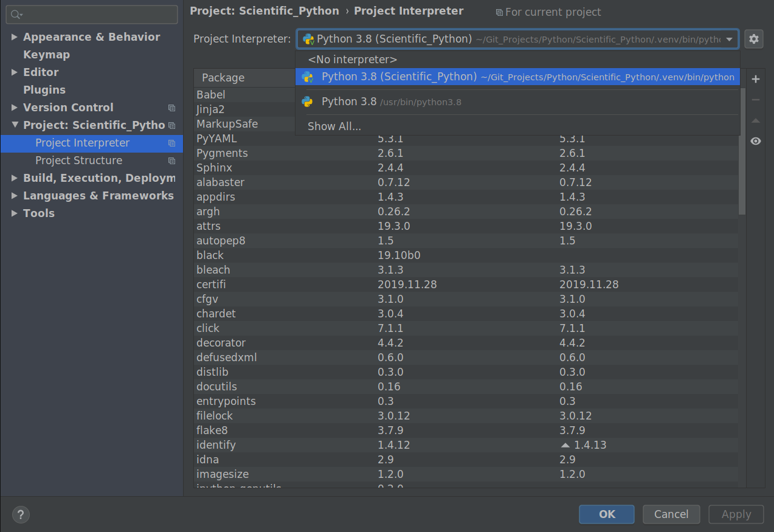Expand the Editor section

tap(15, 72)
